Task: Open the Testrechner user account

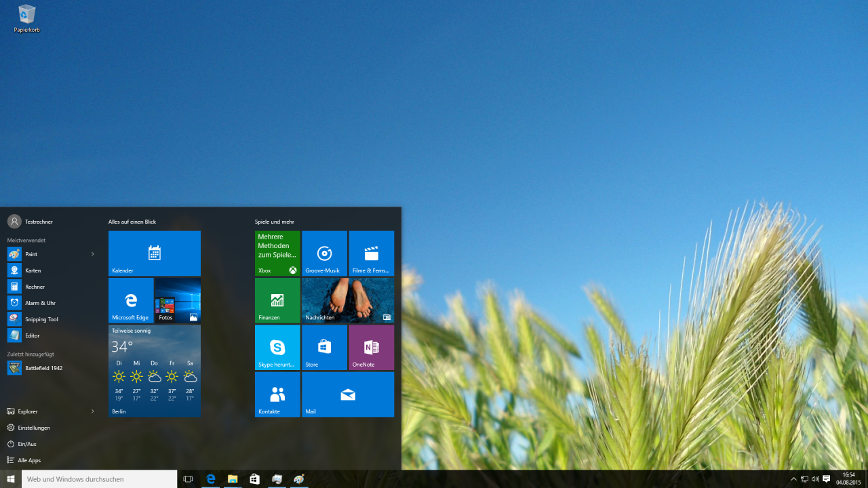Action: [x=30, y=222]
